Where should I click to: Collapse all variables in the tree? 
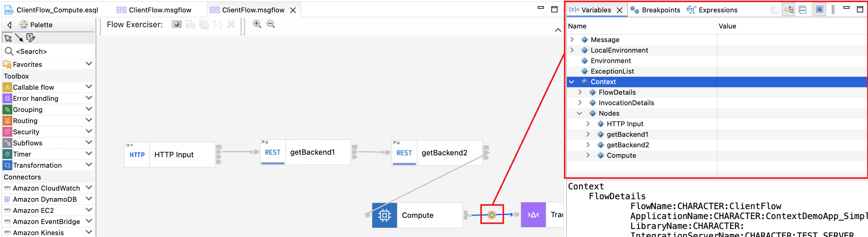click(803, 10)
